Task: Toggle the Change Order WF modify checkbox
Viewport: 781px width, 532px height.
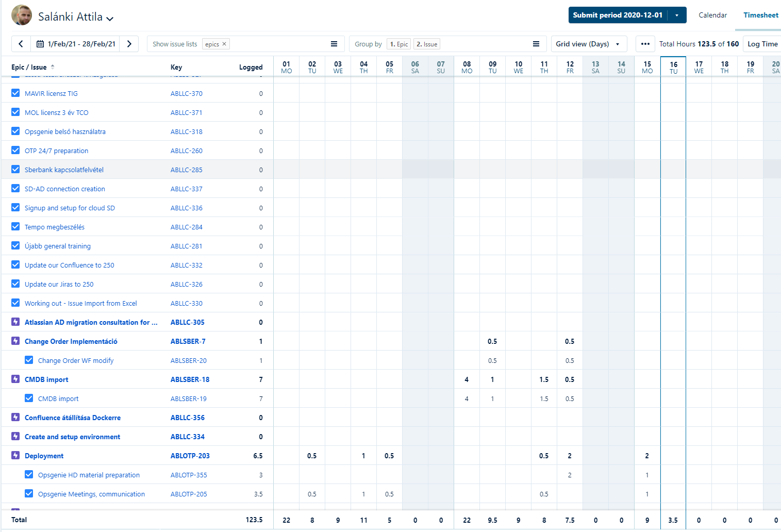Action: click(29, 360)
